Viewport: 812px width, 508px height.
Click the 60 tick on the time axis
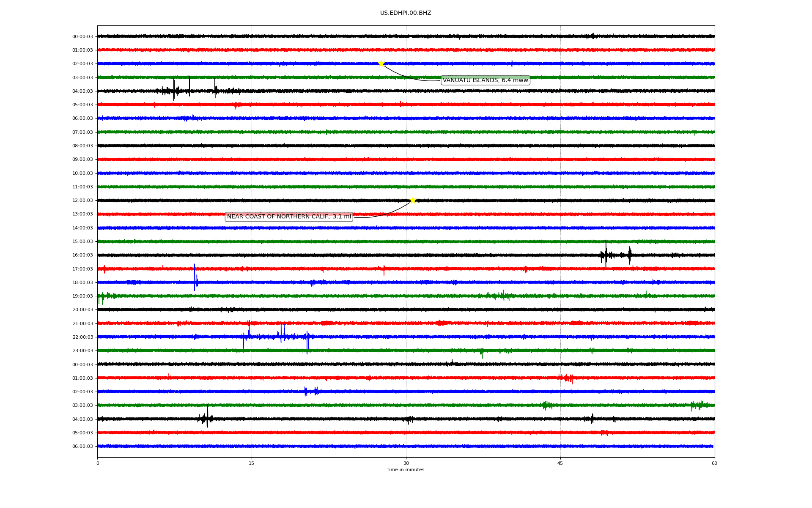pos(714,463)
